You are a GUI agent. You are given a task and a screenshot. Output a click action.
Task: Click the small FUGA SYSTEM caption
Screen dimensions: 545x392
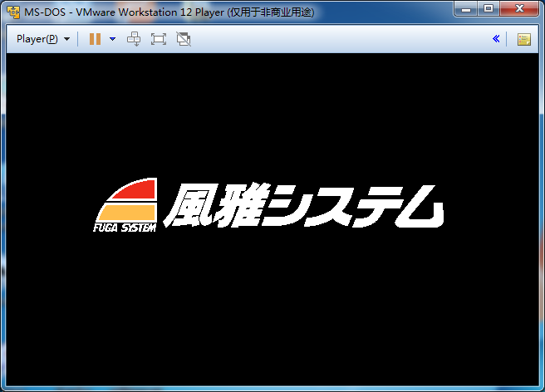pyautogui.click(x=125, y=228)
